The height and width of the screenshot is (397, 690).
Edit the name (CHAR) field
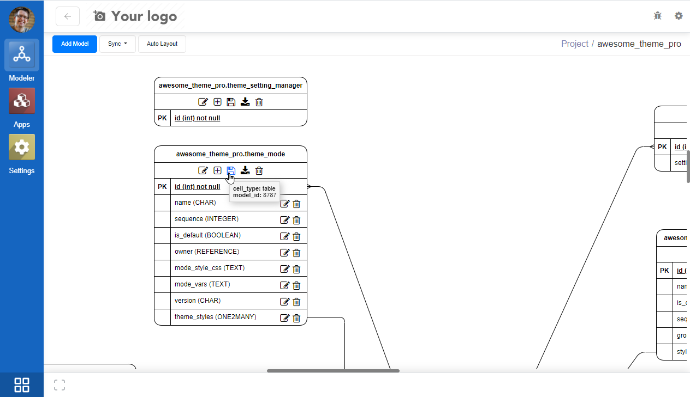tap(285, 204)
